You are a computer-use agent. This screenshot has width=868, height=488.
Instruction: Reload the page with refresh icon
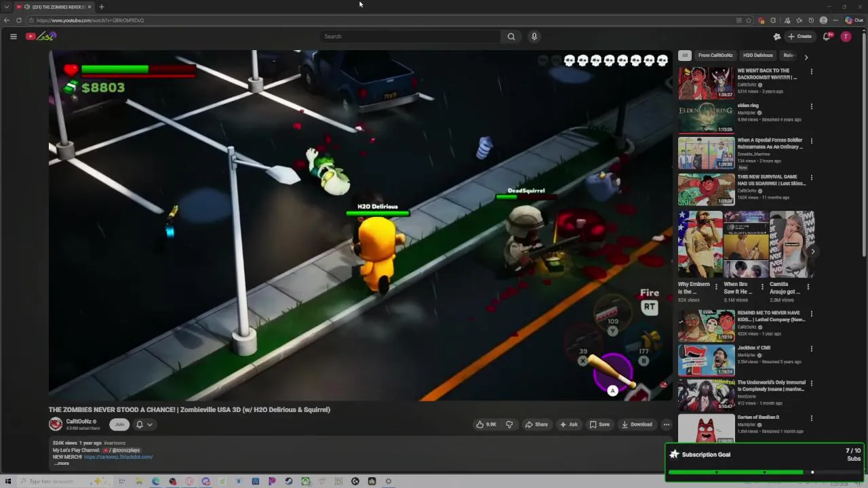coord(19,20)
